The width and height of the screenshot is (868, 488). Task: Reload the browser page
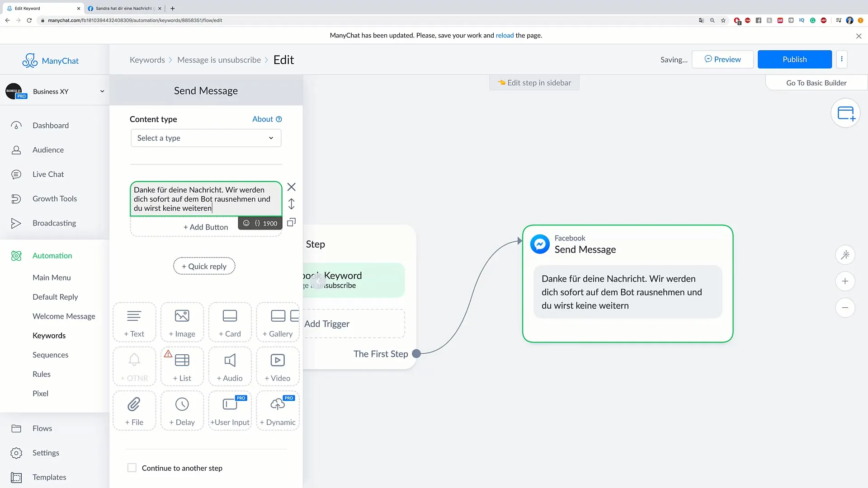click(x=29, y=20)
